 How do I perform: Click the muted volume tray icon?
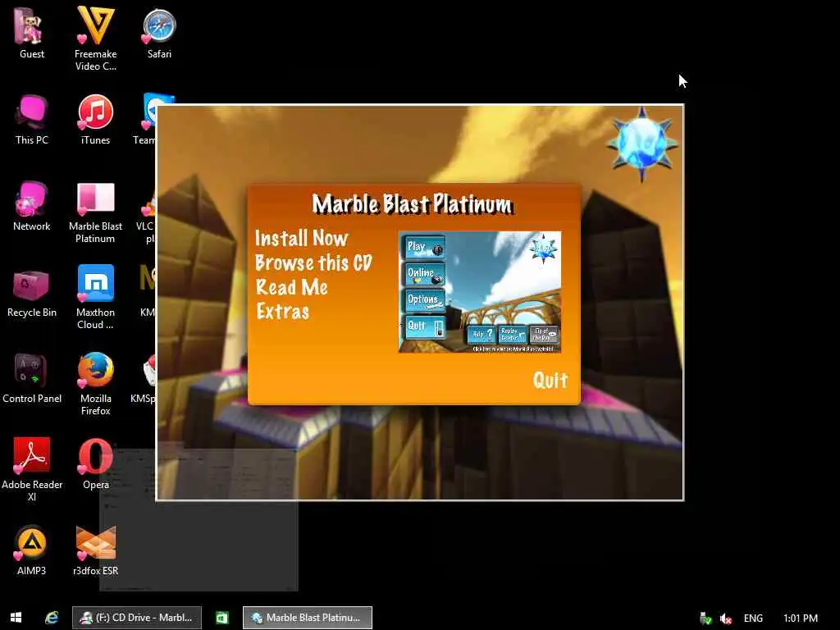pos(725,619)
